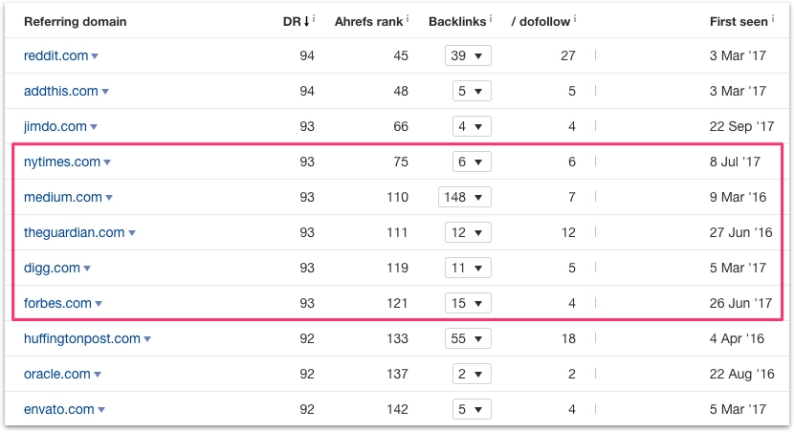Click the Ahrefs rank info icon
Viewport: 794px width, 433px height.
pos(411,18)
